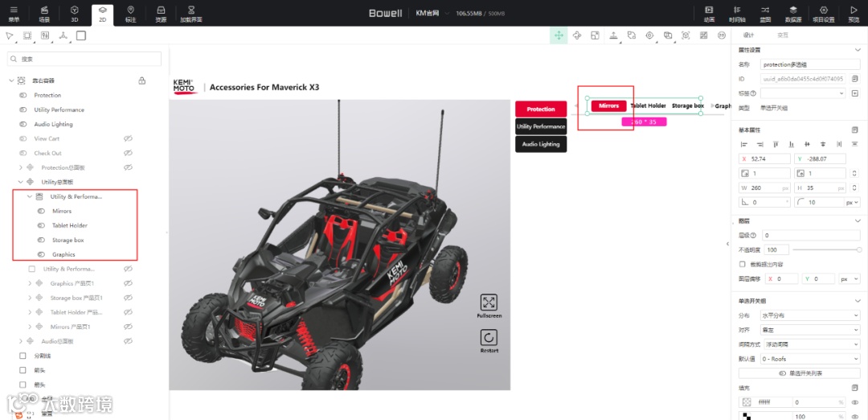Collapse the Utility总面板 group
Screen dimensions: 868x420
coord(21,182)
